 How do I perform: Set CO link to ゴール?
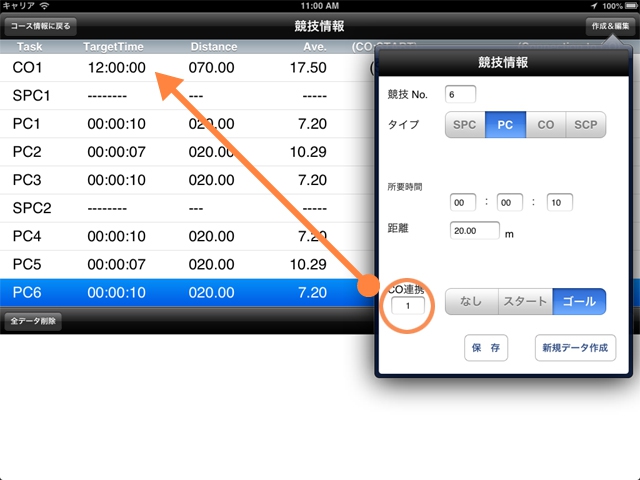[579, 301]
